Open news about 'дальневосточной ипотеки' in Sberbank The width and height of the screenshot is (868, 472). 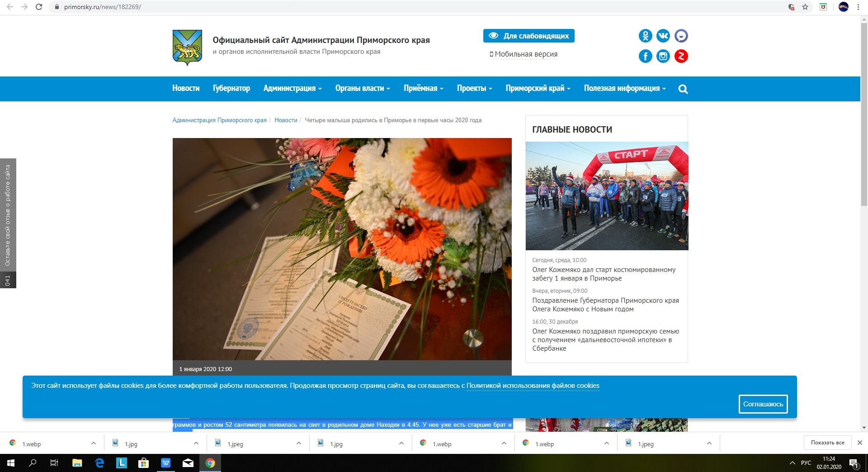pos(606,340)
